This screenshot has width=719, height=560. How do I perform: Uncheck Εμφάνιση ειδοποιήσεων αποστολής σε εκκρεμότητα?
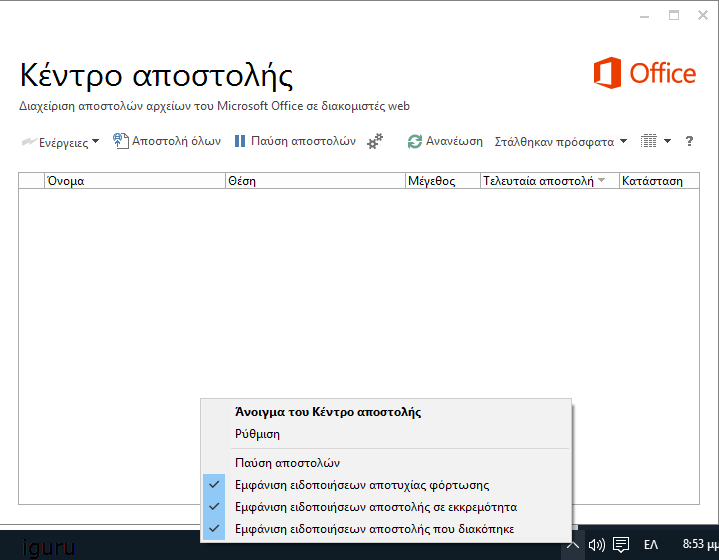(387, 507)
